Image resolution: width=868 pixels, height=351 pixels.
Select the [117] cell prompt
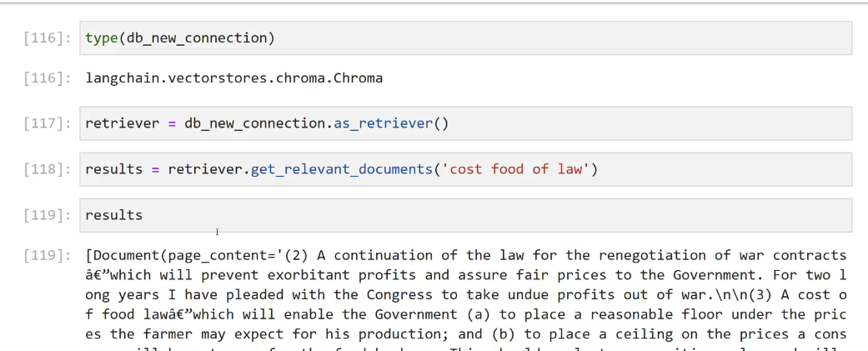(x=48, y=123)
